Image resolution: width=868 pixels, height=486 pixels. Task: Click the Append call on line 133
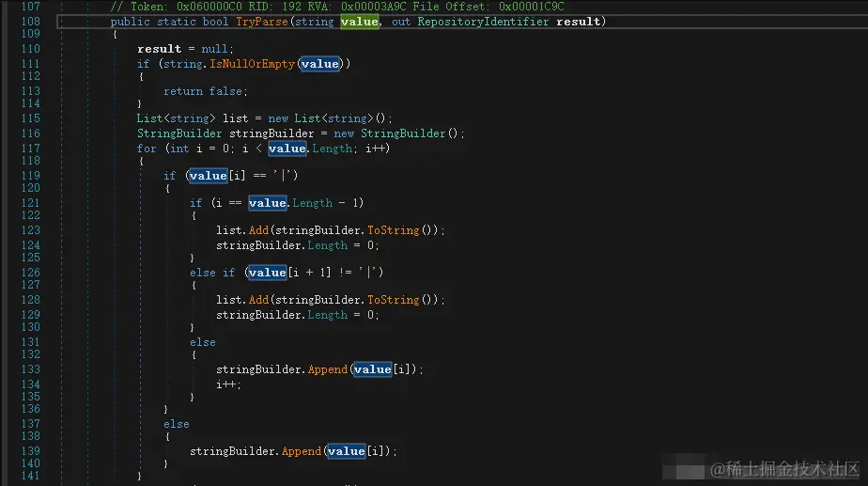(328, 369)
